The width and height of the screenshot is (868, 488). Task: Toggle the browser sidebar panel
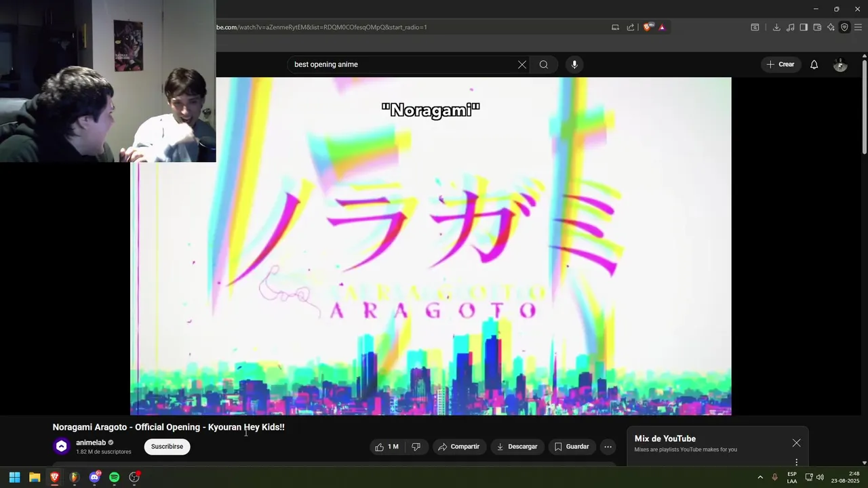pos(804,27)
